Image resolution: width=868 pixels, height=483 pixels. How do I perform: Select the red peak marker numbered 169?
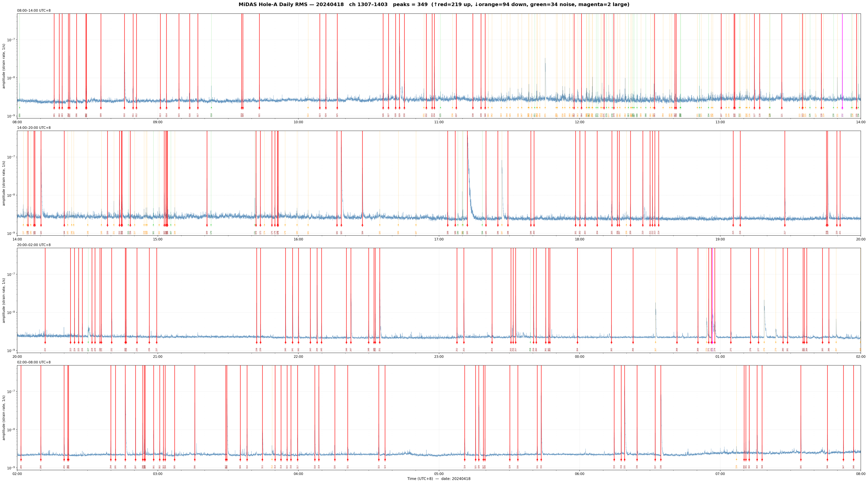[207, 225]
